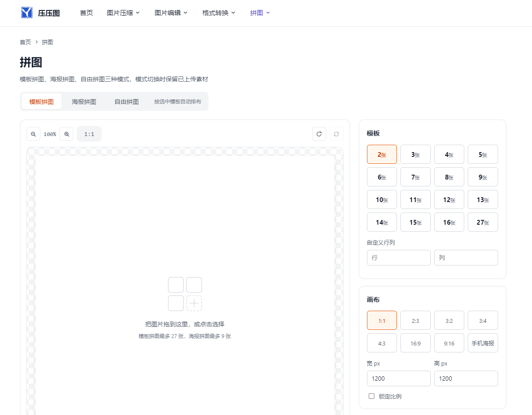Select the 8张 template

449,177
